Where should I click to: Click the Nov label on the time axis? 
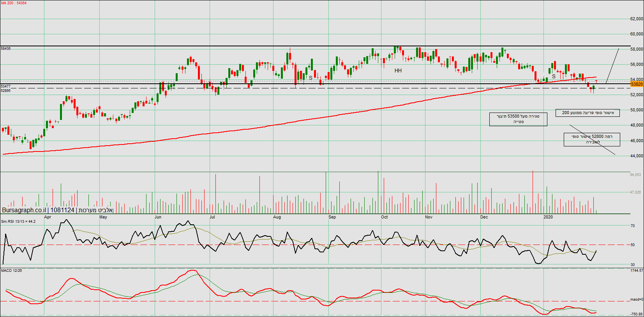429,217
